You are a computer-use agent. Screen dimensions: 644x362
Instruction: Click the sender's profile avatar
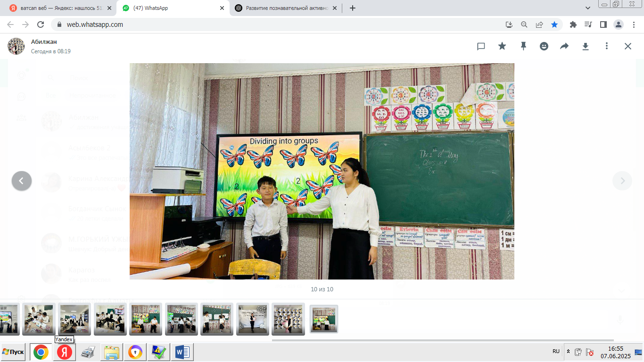click(x=16, y=46)
